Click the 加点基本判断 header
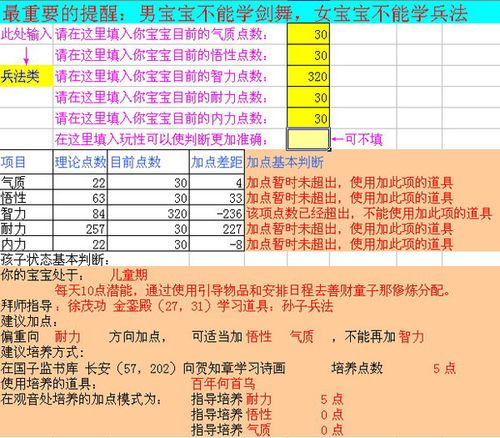This screenshot has width=500, height=438. (285, 162)
